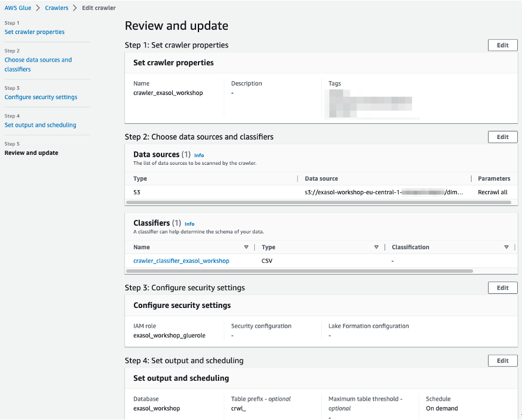Click Type column header in Data sources
This screenshot has height=420, width=522.
140,178
